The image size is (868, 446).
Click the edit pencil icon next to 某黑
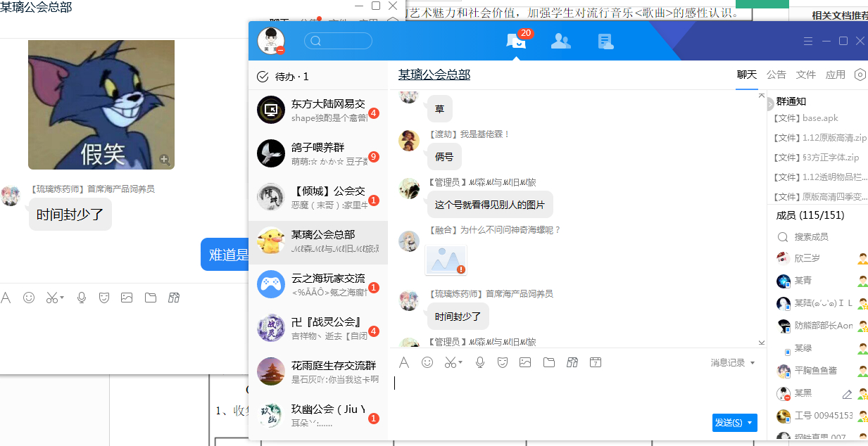pyautogui.click(x=847, y=394)
